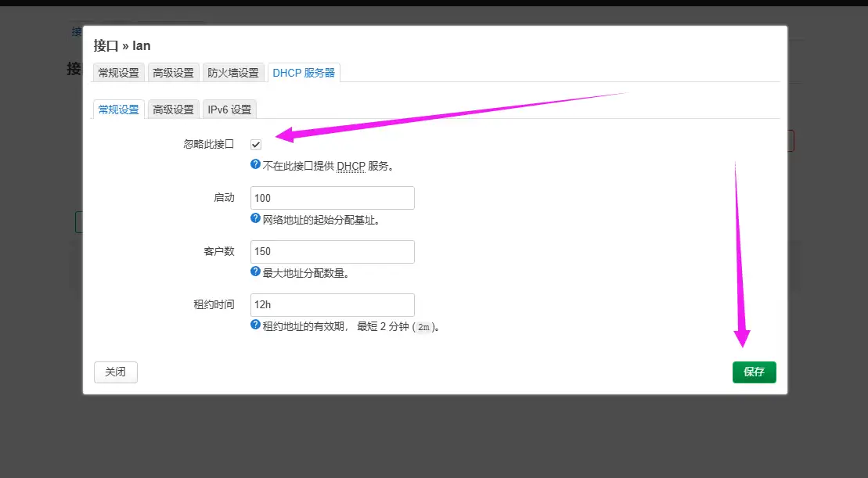Open the DHCP 常规设置 sub-tab

tap(118, 110)
